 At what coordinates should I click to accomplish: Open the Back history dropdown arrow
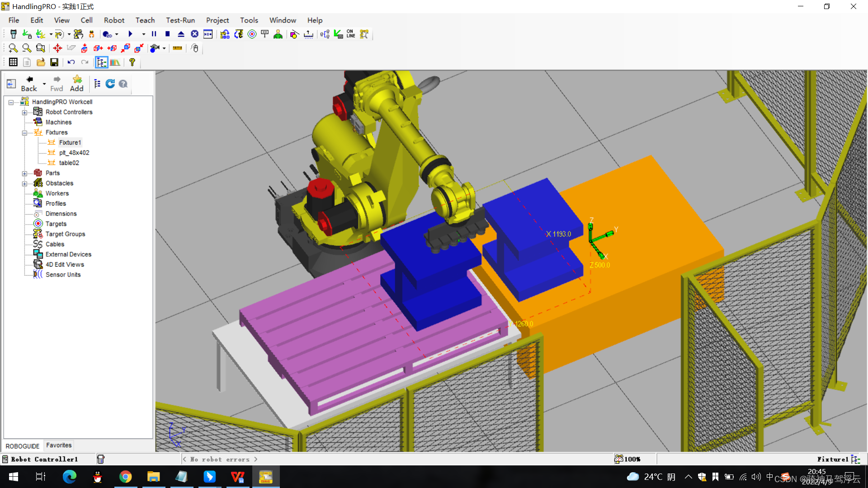[44, 84]
